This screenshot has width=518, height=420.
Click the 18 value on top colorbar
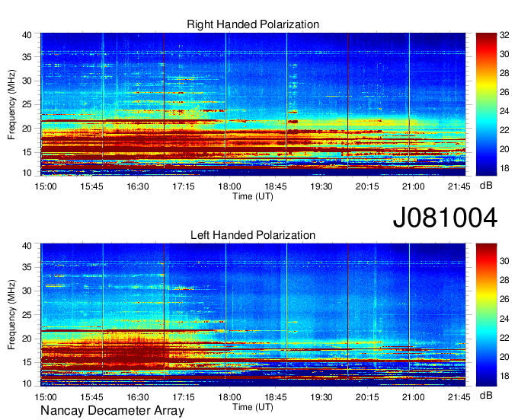tap(504, 169)
